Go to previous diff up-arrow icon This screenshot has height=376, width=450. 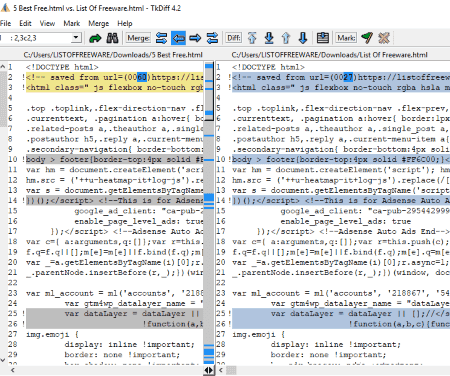(286, 38)
